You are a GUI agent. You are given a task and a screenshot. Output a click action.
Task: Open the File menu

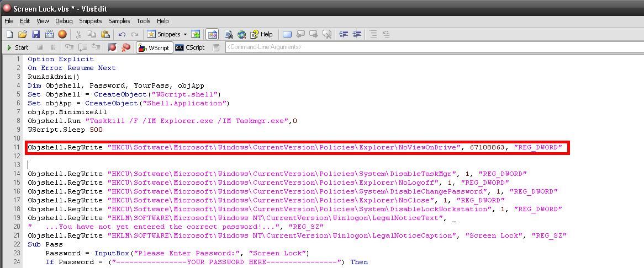[9, 21]
